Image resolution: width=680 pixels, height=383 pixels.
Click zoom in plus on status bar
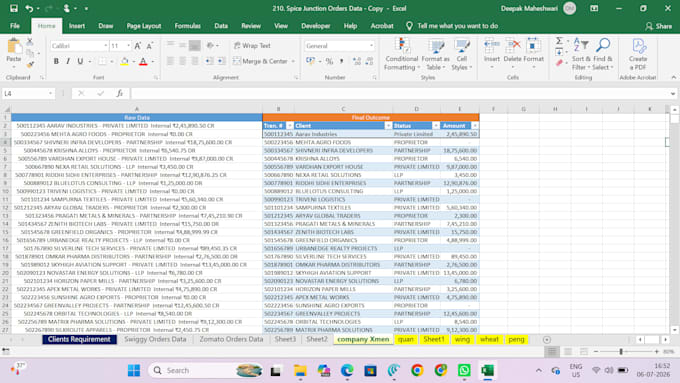pyautogui.click(x=657, y=351)
